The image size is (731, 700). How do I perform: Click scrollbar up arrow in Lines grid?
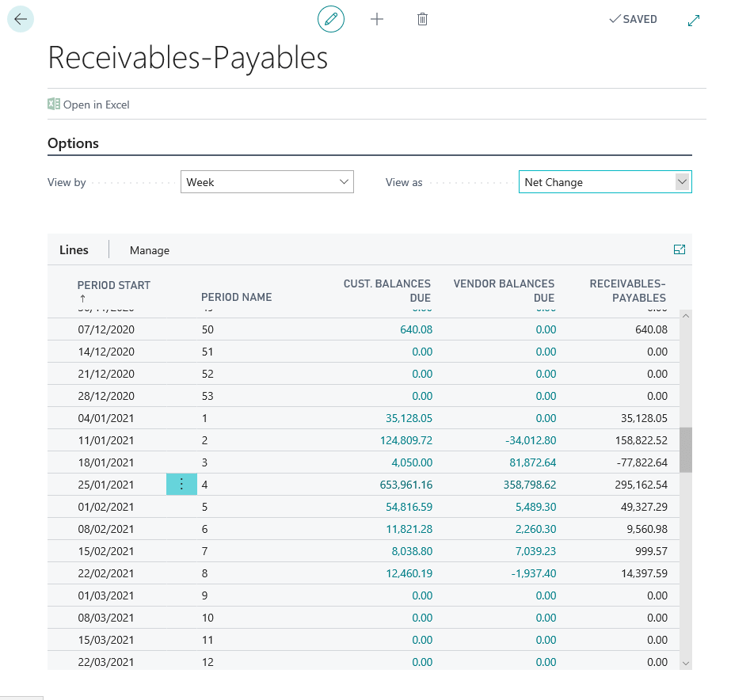pos(686,316)
